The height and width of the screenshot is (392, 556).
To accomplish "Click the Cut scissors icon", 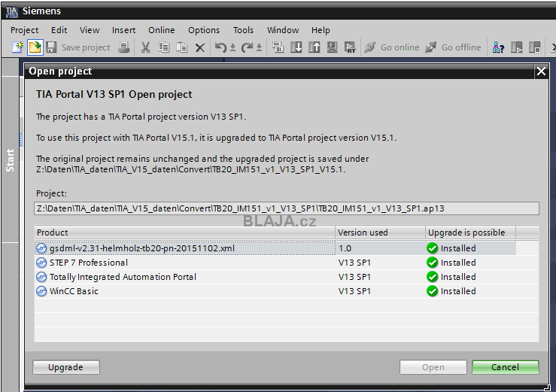I will pyautogui.click(x=145, y=47).
